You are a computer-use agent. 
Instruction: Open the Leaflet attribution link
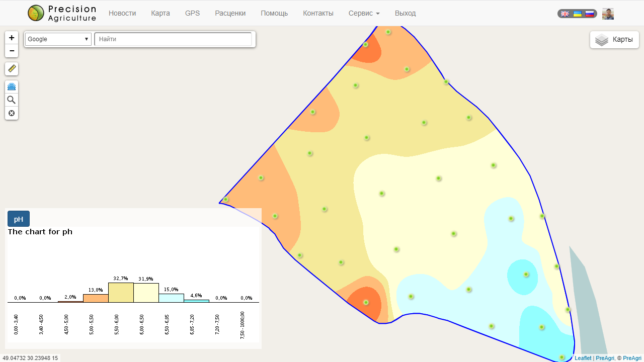point(583,358)
